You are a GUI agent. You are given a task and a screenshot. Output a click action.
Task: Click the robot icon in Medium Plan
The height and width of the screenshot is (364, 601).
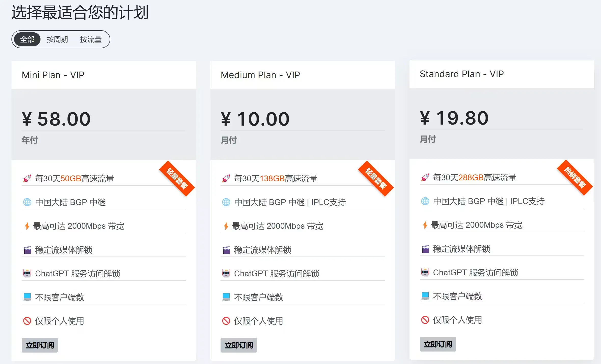(x=226, y=273)
